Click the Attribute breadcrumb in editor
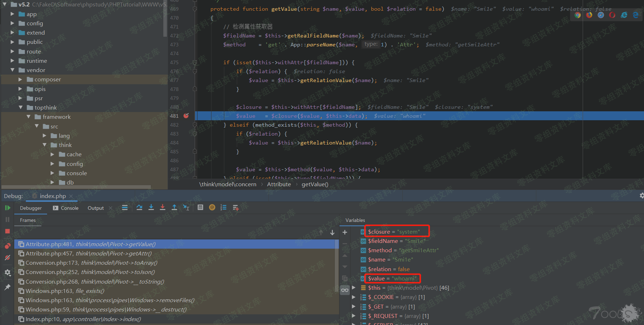This screenshot has height=325, width=644. pos(279,184)
